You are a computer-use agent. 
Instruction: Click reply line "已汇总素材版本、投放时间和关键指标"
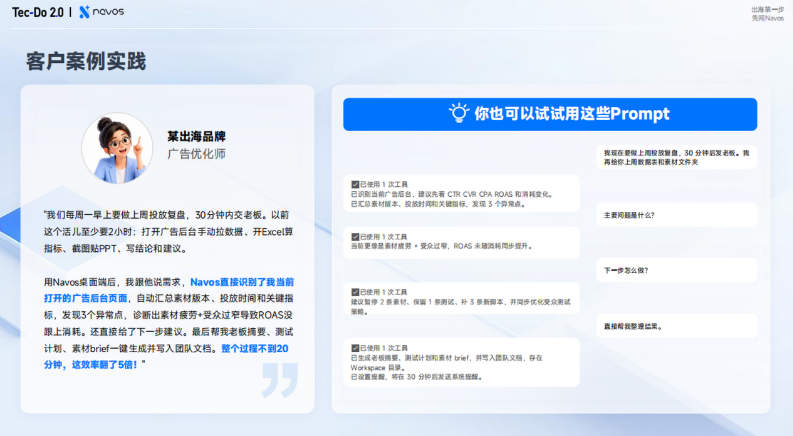[x=438, y=204]
